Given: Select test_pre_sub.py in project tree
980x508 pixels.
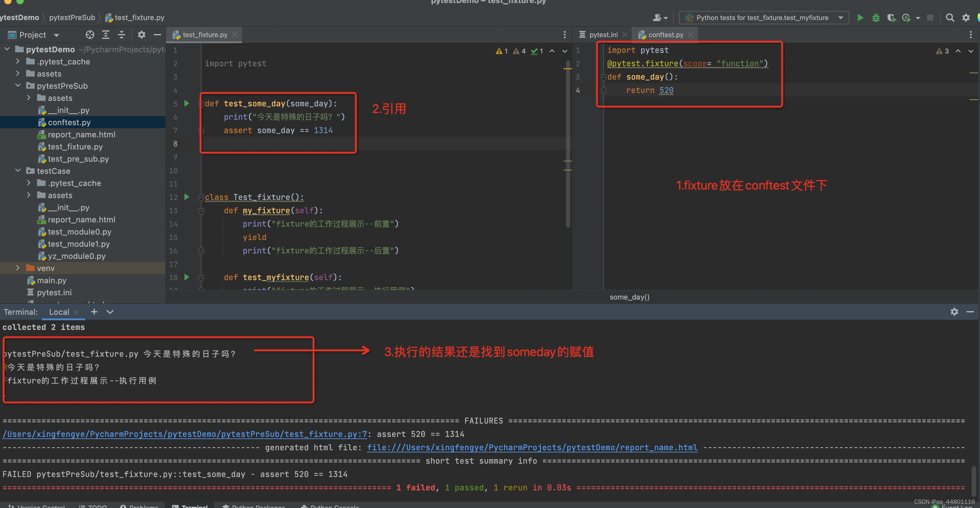Looking at the screenshot, I should [78, 159].
